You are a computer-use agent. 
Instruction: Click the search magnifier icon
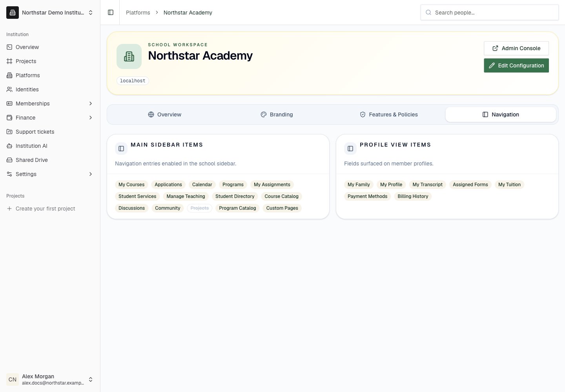[428, 13]
